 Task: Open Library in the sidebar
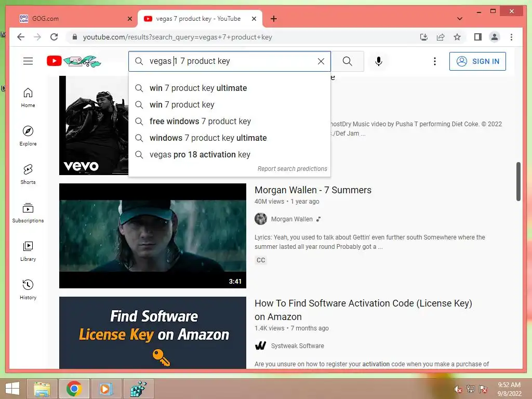[28, 251]
